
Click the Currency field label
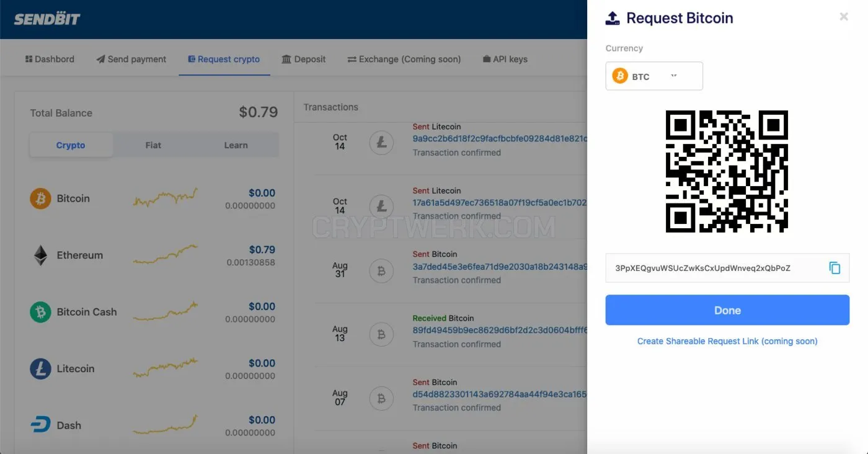[x=624, y=48]
